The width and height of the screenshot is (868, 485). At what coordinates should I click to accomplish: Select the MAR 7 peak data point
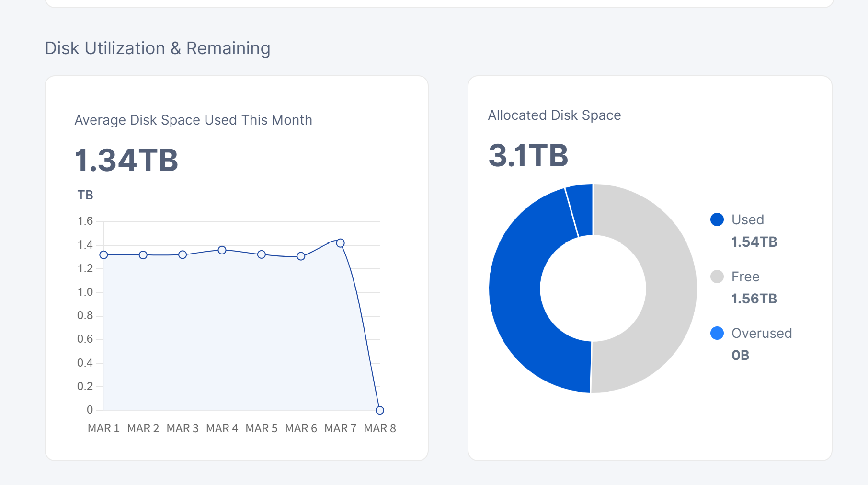[x=340, y=243]
